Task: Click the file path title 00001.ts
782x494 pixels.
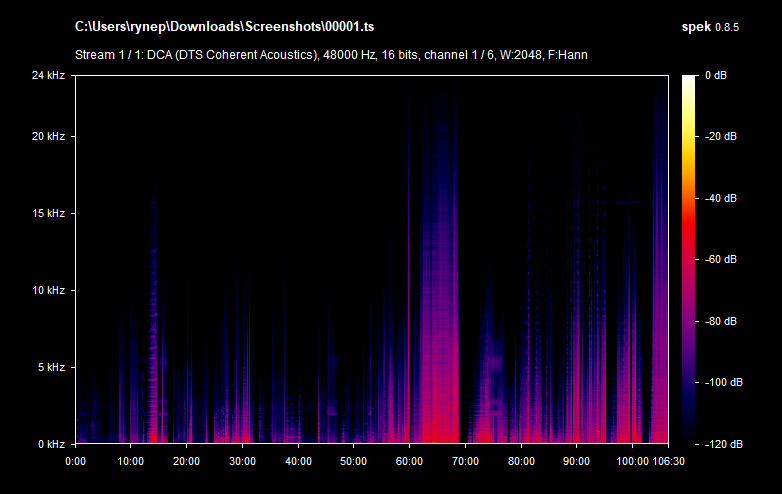Action: click(232, 24)
